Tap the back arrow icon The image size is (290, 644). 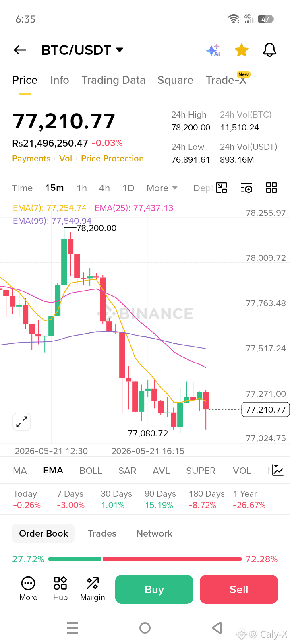coord(20,50)
